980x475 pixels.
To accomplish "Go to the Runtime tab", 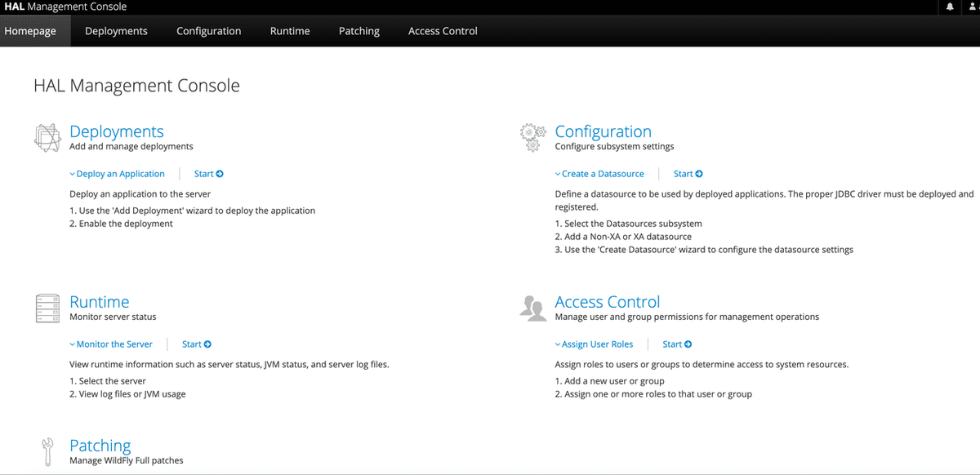I will (x=290, y=31).
